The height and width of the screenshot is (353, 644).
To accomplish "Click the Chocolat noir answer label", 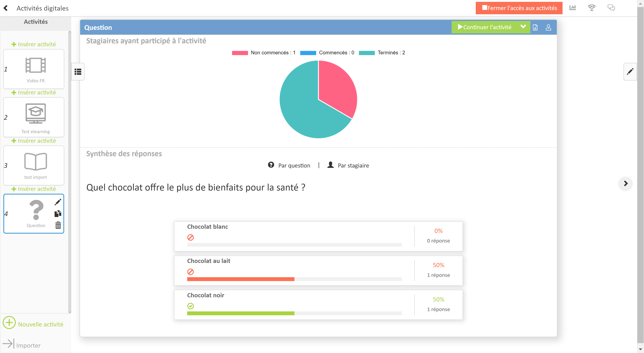I will (205, 295).
